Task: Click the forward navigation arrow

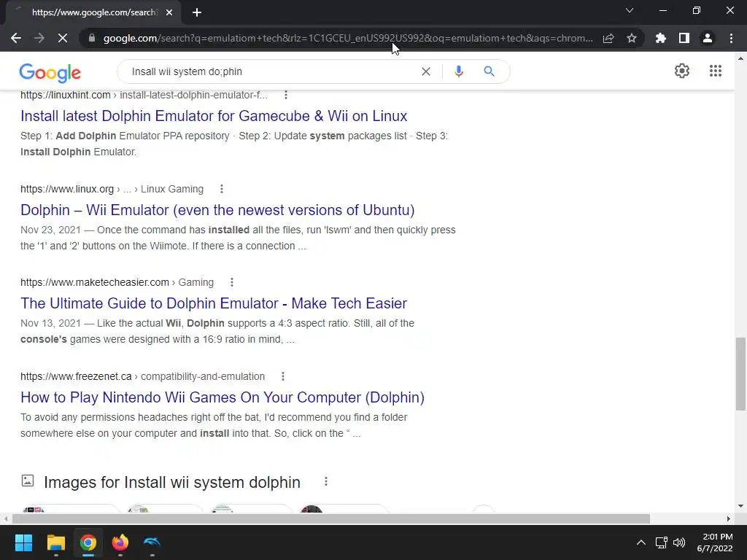Action: 39,38
